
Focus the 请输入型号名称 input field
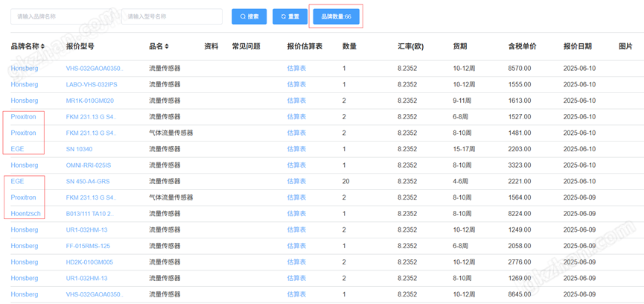tap(171, 16)
